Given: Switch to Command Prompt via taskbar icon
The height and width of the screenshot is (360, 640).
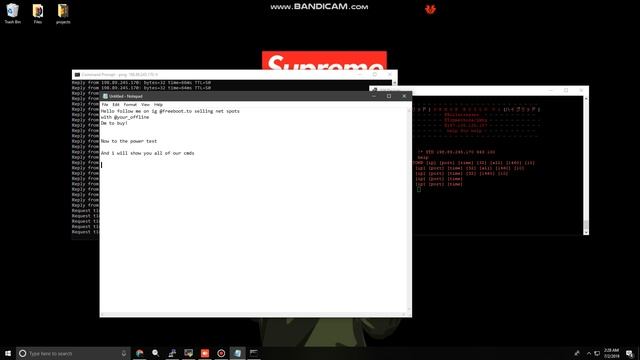Looking at the screenshot, I should click(253, 353).
